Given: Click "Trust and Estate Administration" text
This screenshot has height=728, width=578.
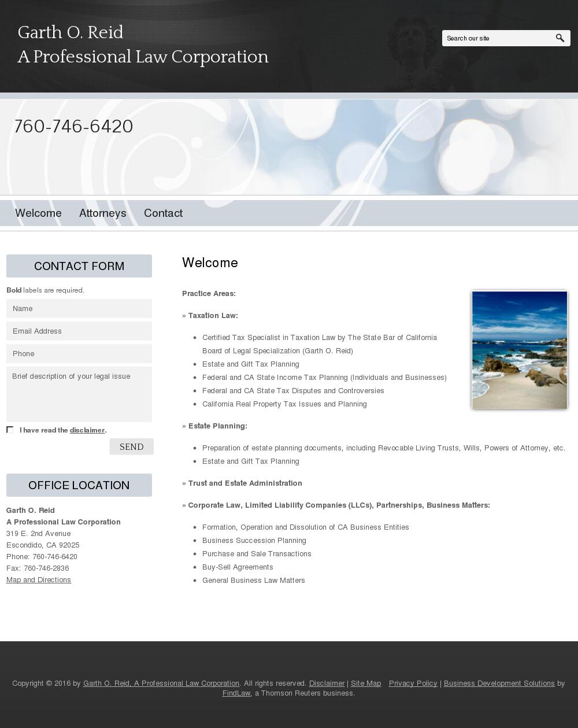Looking at the screenshot, I should [245, 483].
